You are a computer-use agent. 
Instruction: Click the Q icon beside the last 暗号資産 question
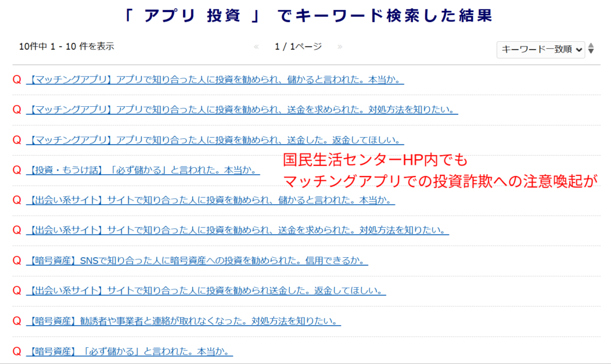point(15,351)
